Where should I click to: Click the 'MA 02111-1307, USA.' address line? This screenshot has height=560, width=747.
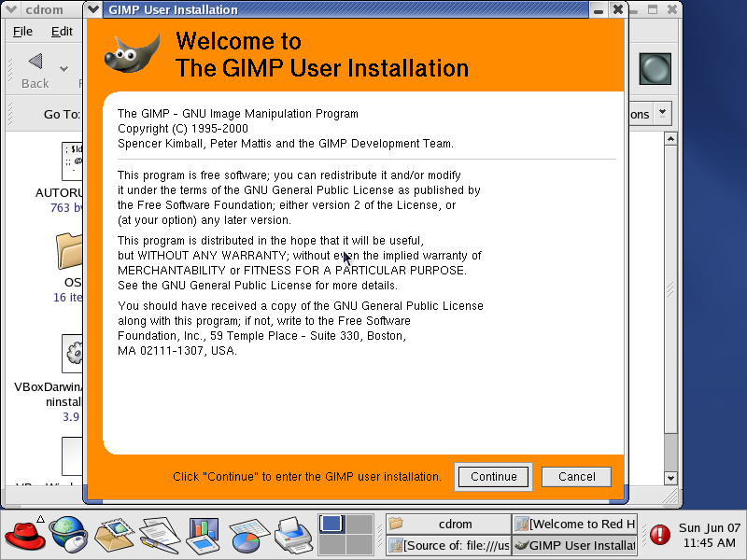[177, 351]
